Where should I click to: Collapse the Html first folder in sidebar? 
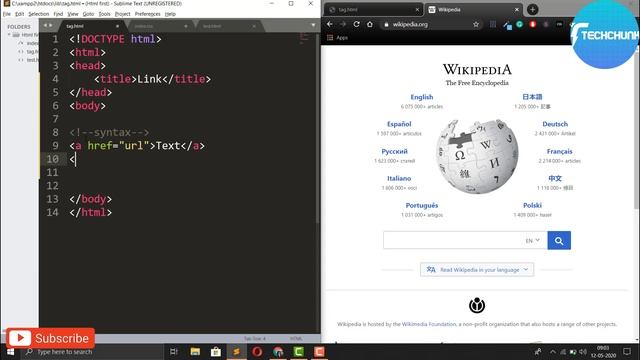point(9,35)
